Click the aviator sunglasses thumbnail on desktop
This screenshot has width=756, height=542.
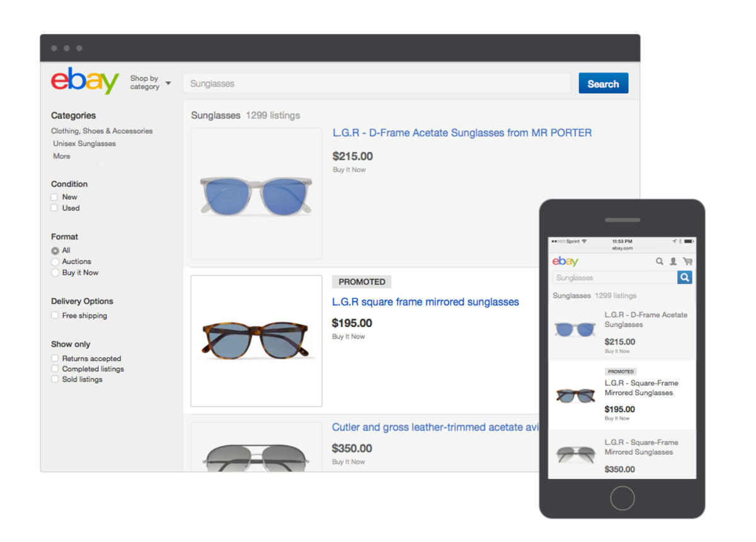(256, 447)
